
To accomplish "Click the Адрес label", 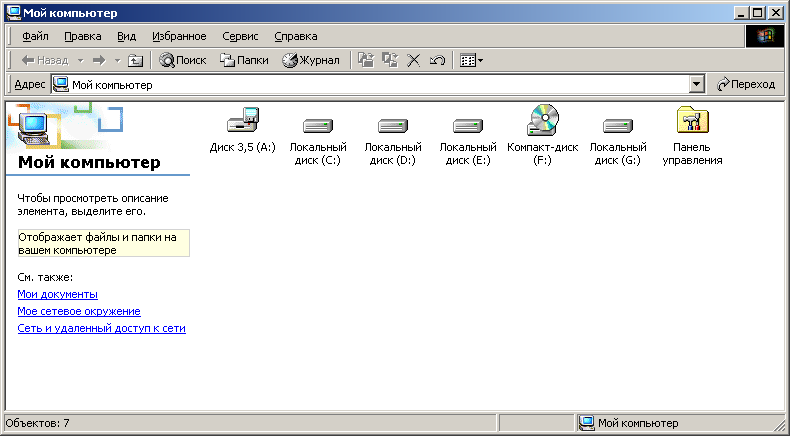I will click(x=30, y=85).
